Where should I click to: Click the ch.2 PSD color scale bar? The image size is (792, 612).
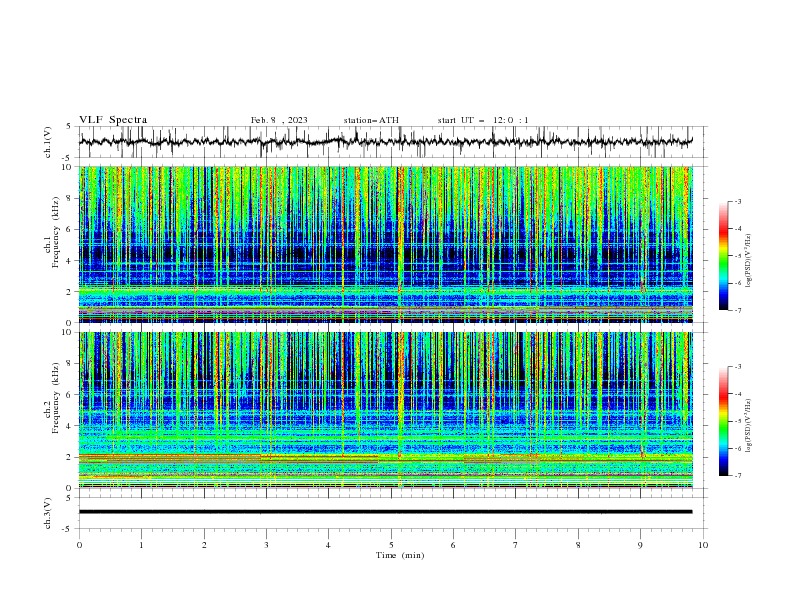tap(723, 421)
